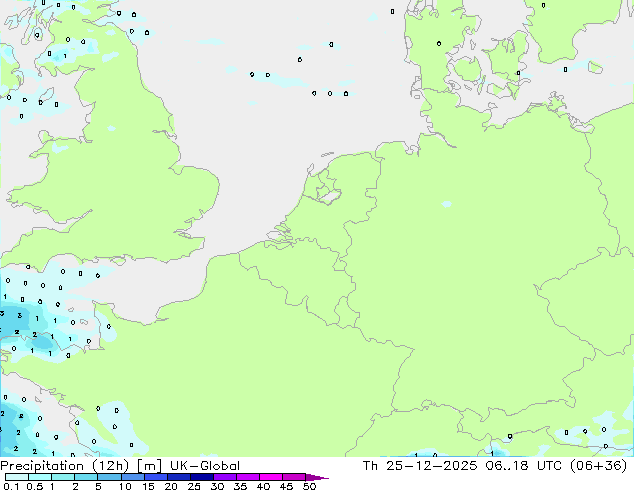
Task: Click the 1 mm legend color segment
Action: (63, 478)
